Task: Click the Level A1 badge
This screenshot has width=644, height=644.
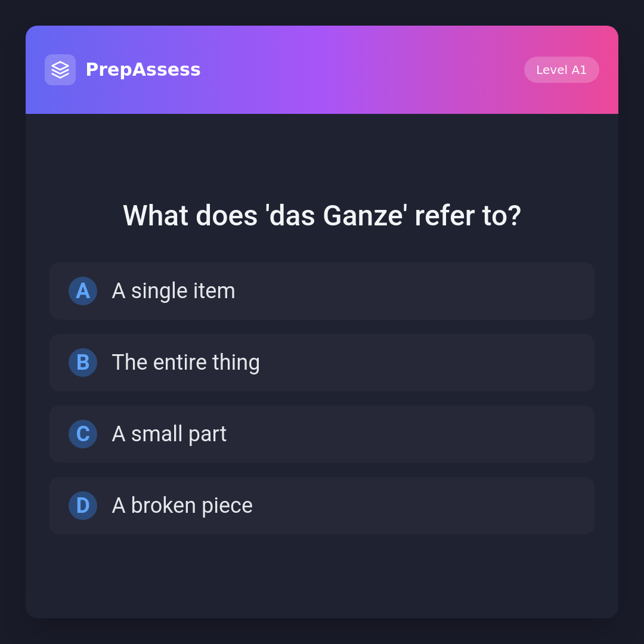Action: (561, 70)
